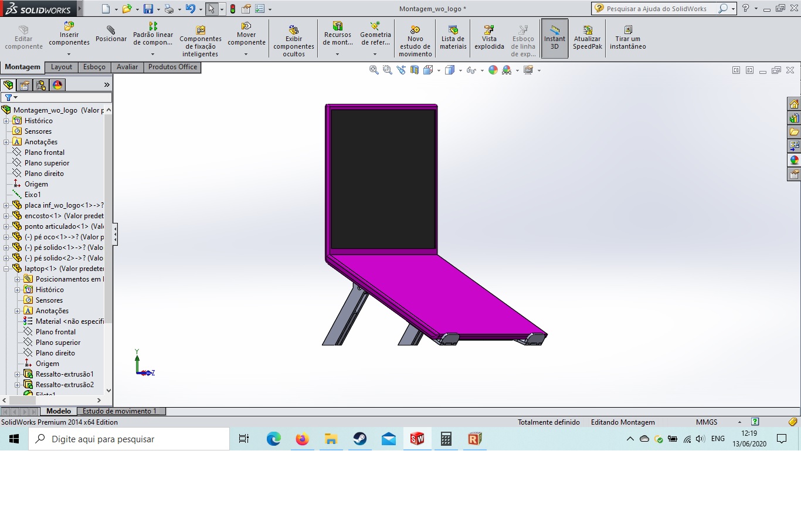The image size is (801, 532).
Task: Expand Ressalto-extrusão1 feature
Action: coord(18,374)
